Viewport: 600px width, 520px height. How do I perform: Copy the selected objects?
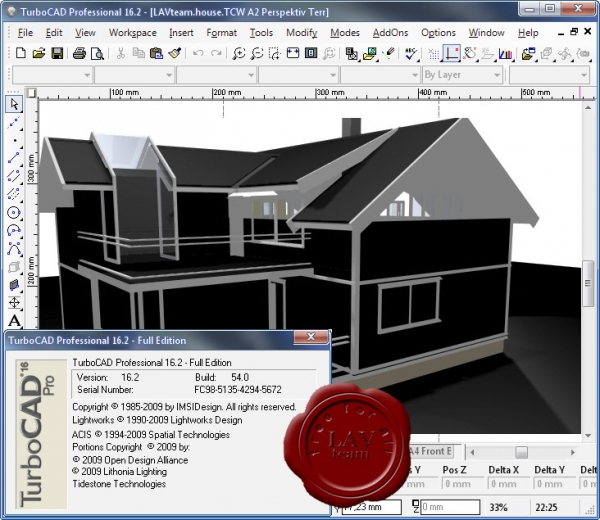(x=139, y=53)
